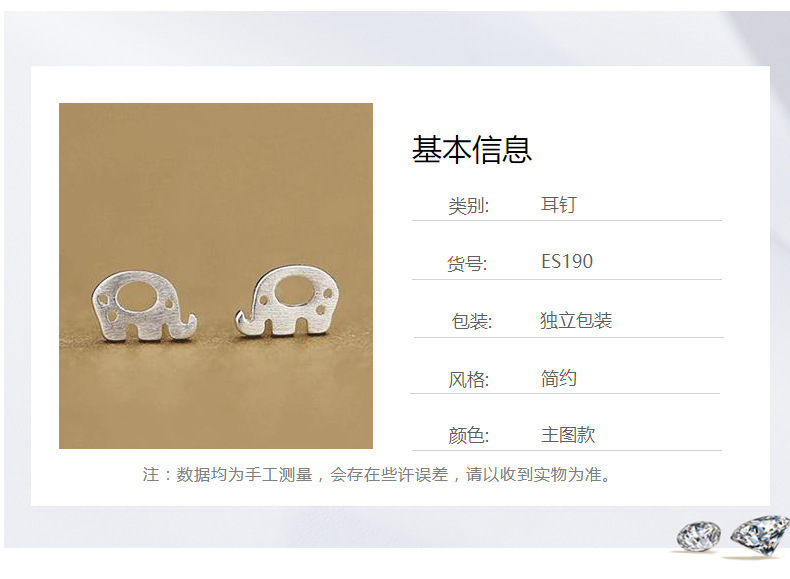Click the 颜色 label

point(469,435)
